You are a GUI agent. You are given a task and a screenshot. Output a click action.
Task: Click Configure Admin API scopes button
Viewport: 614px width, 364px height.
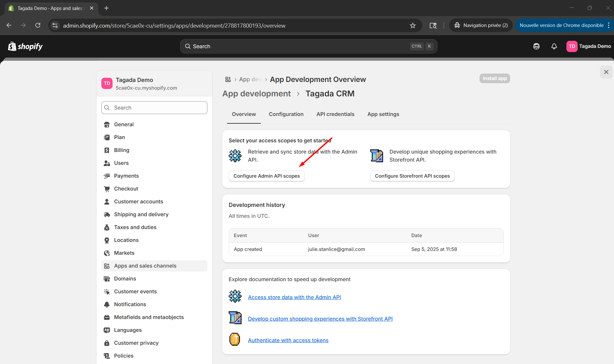click(267, 176)
